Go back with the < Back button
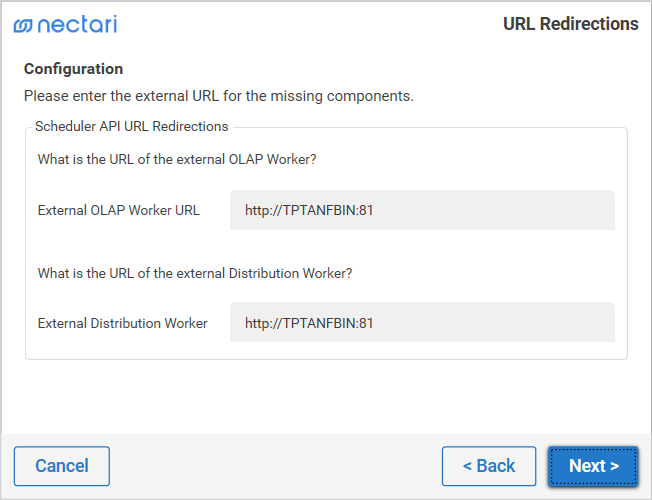The width and height of the screenshot is (652, 500). [489, 466]
